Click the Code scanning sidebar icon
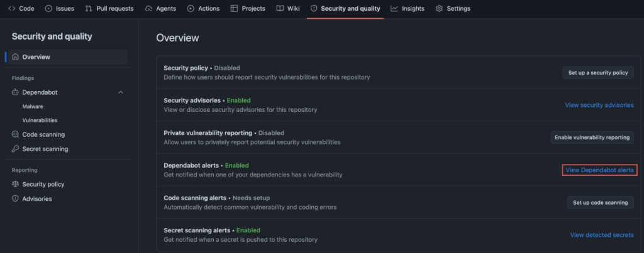Screen dimensions: 644x253 coord(16,134)
